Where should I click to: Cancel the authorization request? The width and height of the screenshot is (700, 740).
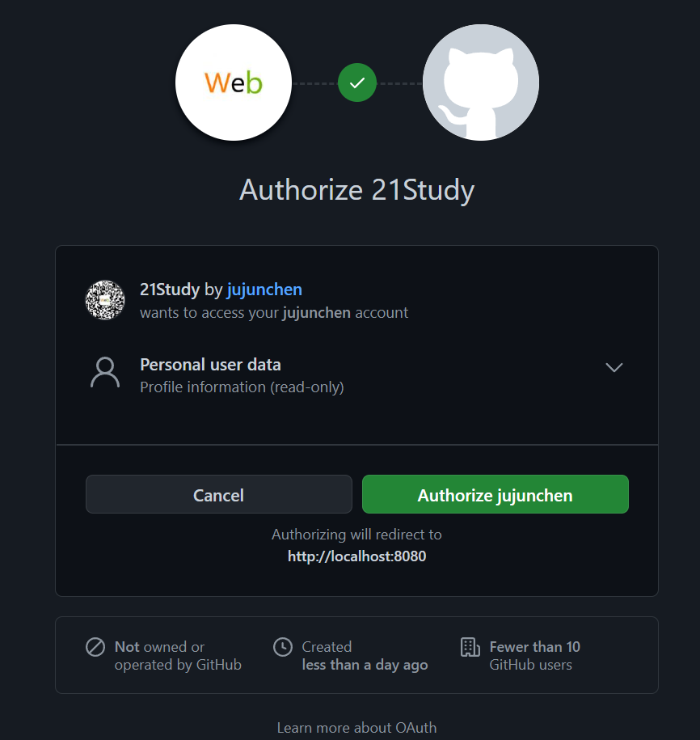219,494
